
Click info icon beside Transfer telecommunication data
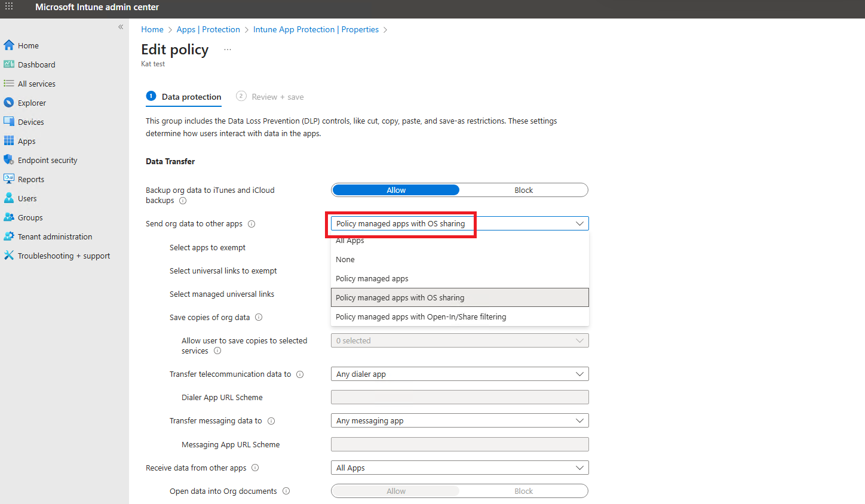(300, 374)
